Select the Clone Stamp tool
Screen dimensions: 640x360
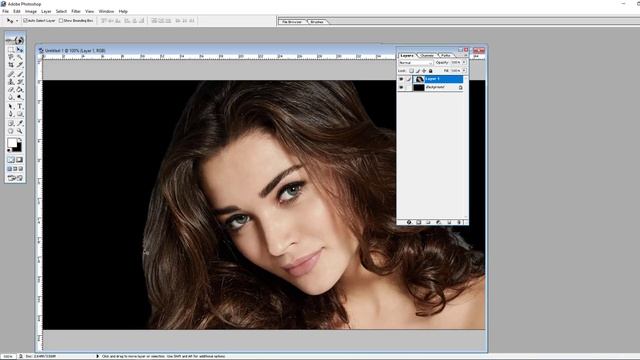click(x=11, y=82)
